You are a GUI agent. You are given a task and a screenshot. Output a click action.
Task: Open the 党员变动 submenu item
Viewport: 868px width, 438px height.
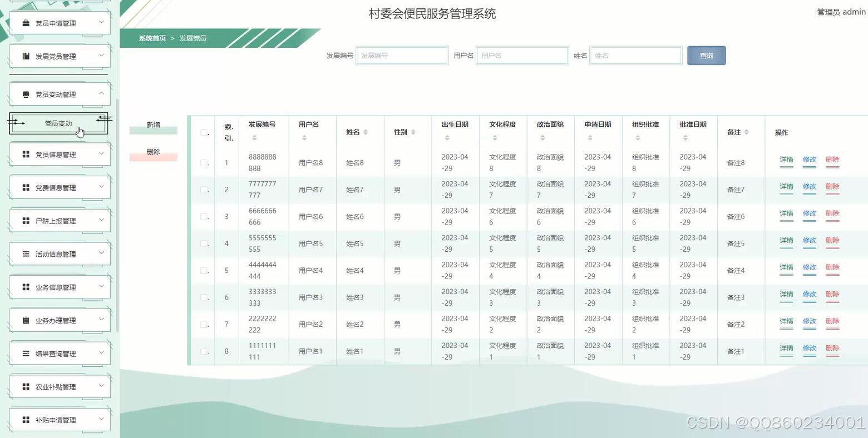(x=58, y=123)
